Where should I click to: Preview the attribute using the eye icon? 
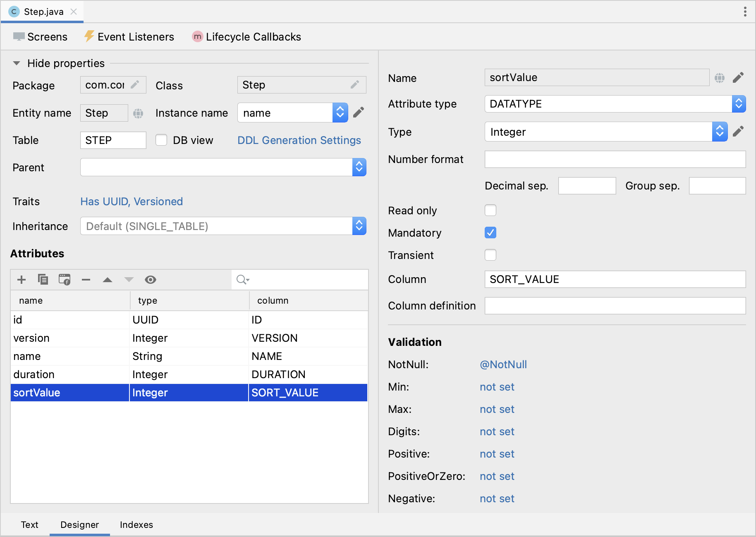151,280
